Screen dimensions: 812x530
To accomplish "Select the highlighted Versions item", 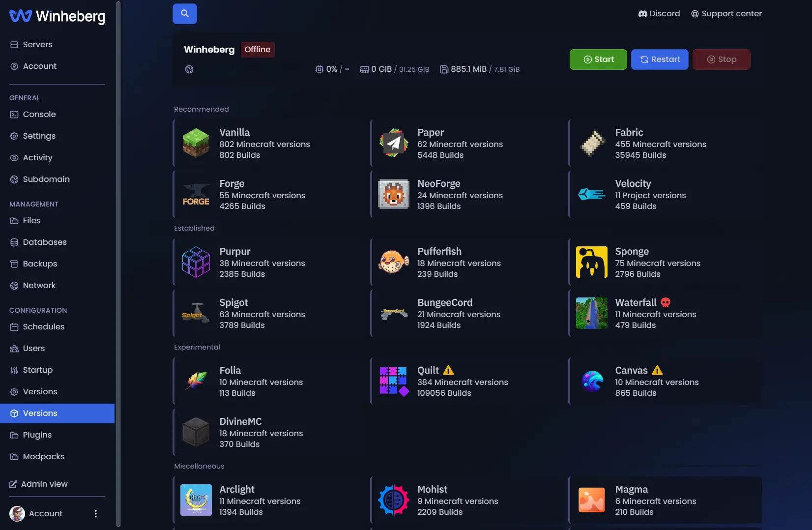I will (58, 413).
